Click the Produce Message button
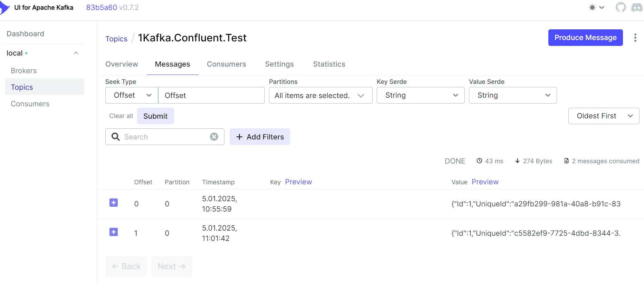Screen dimensions: 644x283 coord(585,38)
